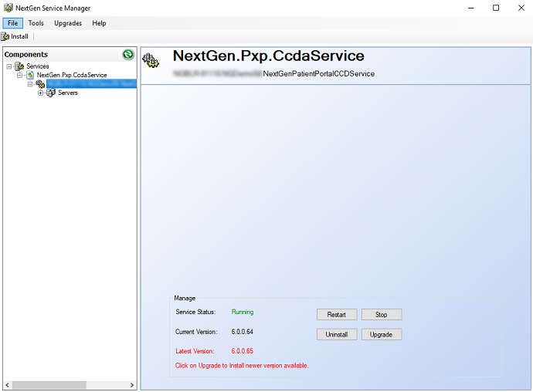The height and width of the screenshot is (392, 533).
Task: Click the NextGen Service Manager title icon
Action: click(x=8, y=8)
